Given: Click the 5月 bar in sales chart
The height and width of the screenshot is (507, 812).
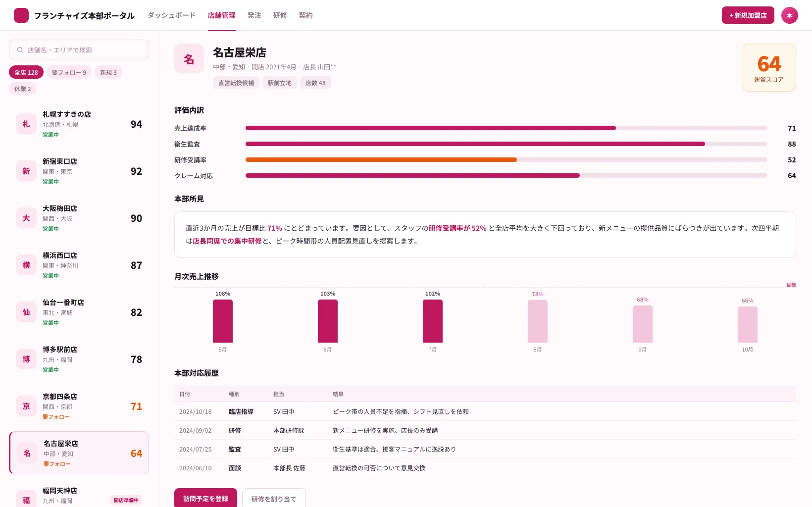Looking at the screenshot, I should 223,321.
